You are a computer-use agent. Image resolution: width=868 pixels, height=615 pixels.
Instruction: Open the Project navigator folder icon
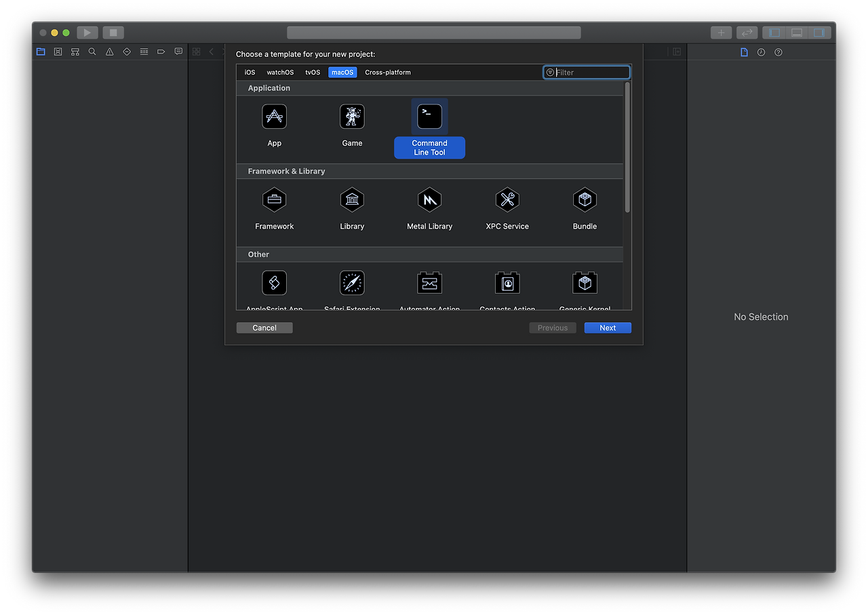41,52
